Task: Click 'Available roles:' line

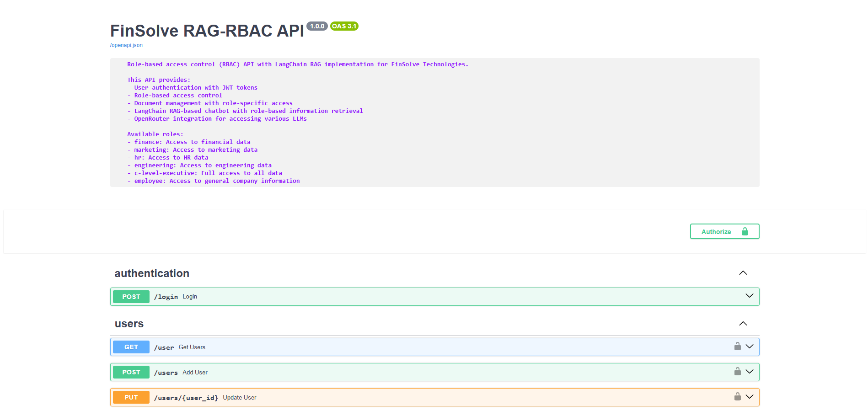Action: point(155,134)
